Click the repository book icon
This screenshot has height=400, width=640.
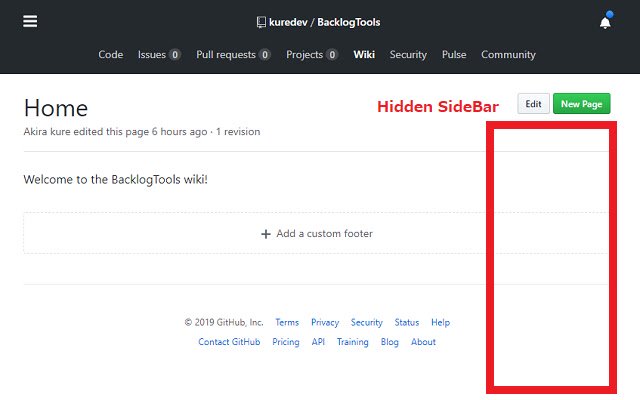(261, 22)
